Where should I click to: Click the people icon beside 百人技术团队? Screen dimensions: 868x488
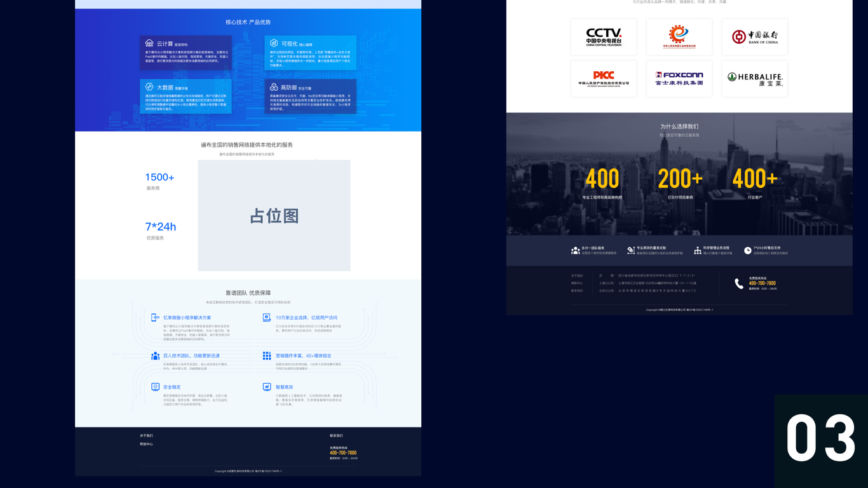155,356
